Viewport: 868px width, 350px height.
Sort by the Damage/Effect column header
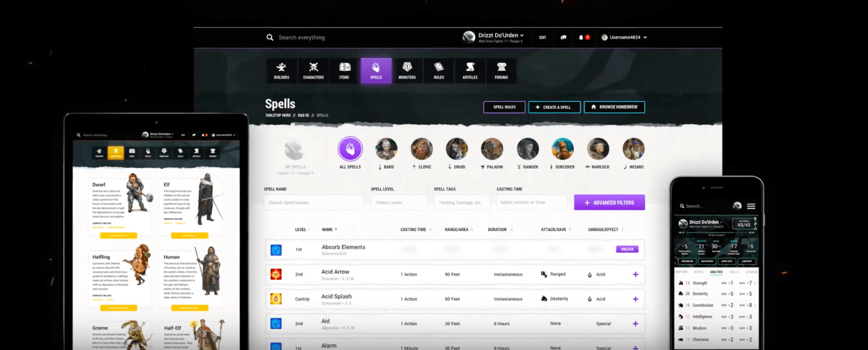(x=607, y=229)
